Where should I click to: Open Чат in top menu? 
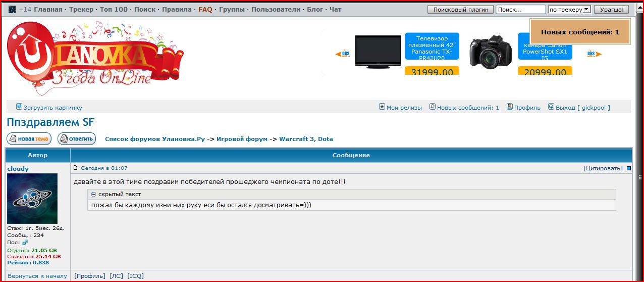click(x=336, y=10)
